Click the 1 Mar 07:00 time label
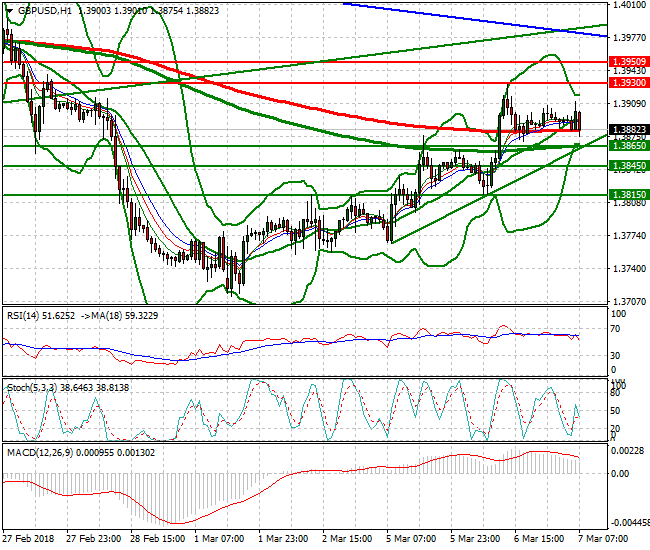650x550 pixels. (219, 539)
